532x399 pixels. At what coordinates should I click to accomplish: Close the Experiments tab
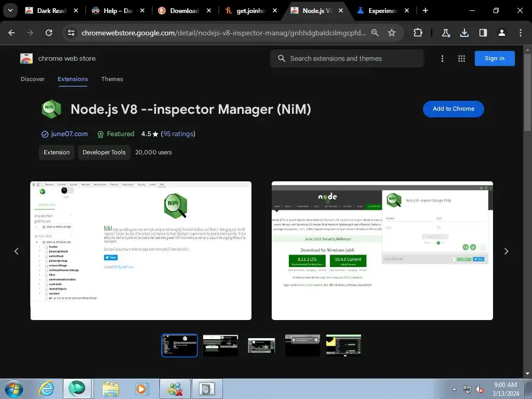point(407,10)
